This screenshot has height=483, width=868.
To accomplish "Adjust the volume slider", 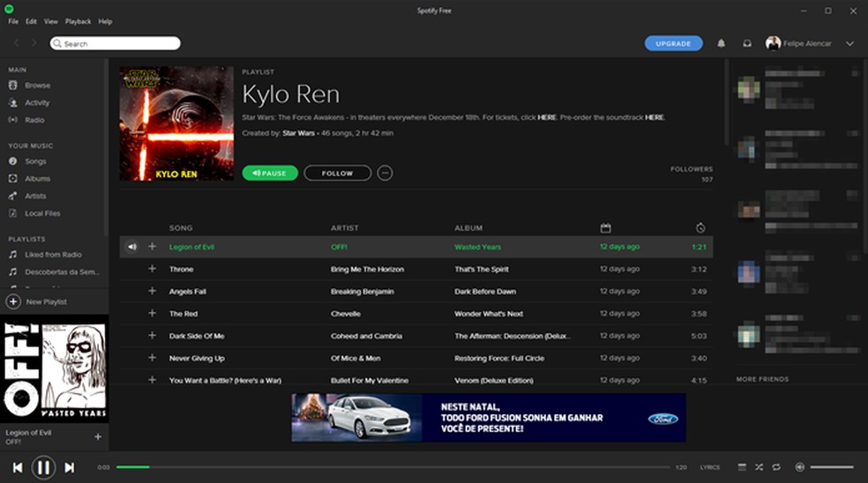I will 832,467.
